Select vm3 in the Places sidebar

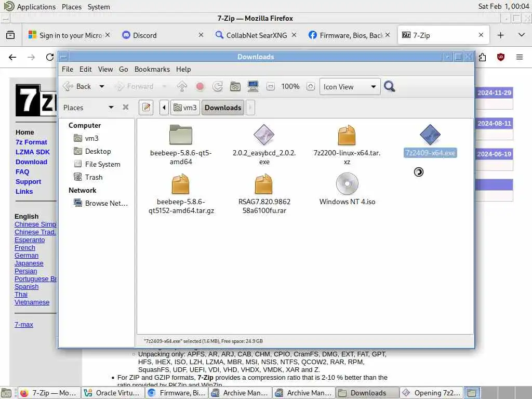point(86,138)
